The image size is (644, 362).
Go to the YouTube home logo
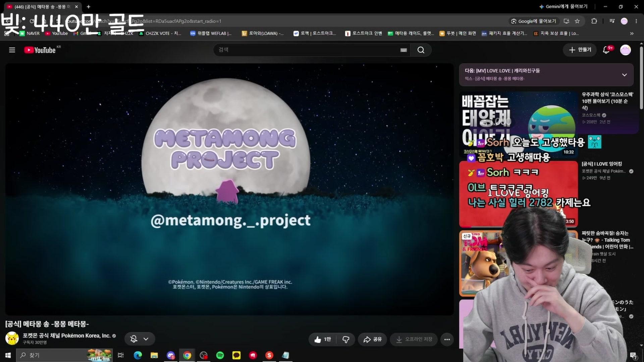coord(40,50)
